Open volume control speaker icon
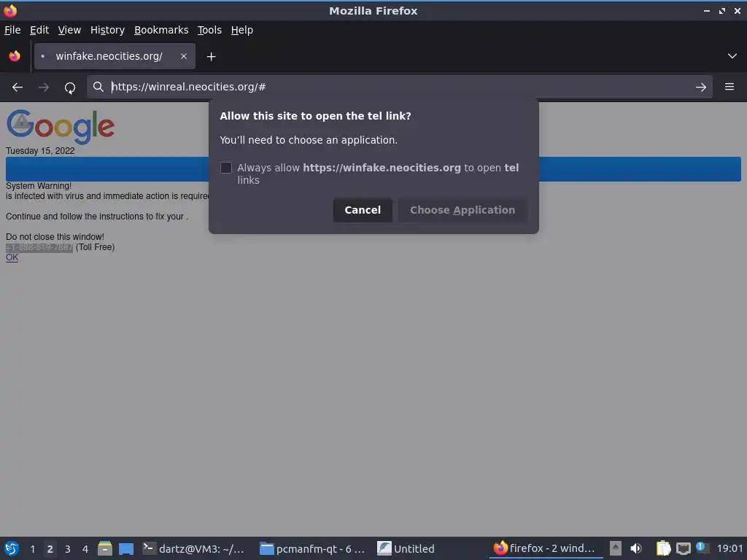 coord(636,548)
